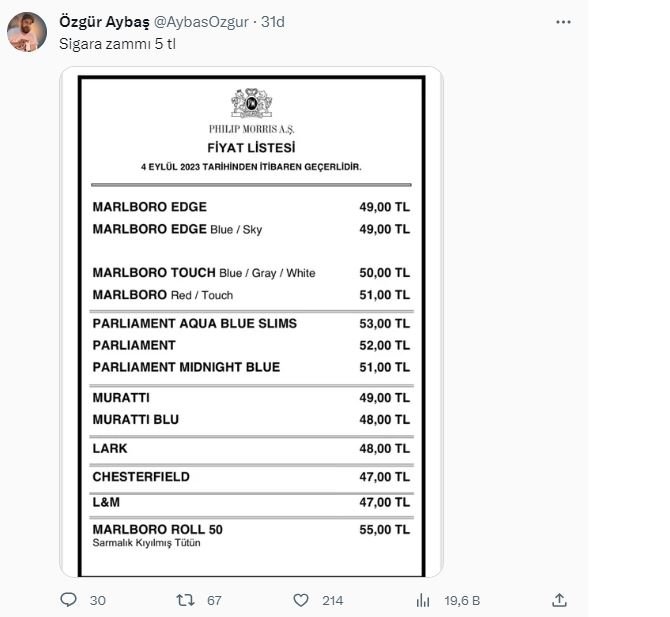Click the 19,6 B views count

[x=462, y=600]
